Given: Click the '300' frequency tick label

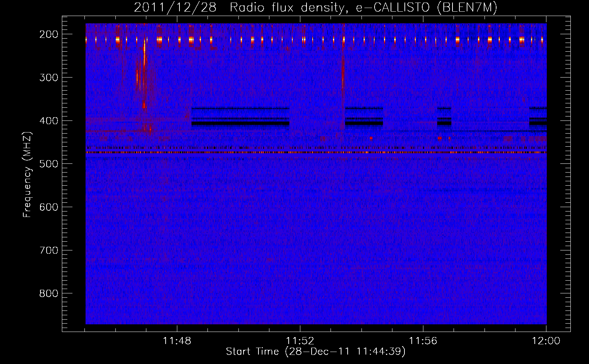Looking at the screenshot, I should 49,78.
